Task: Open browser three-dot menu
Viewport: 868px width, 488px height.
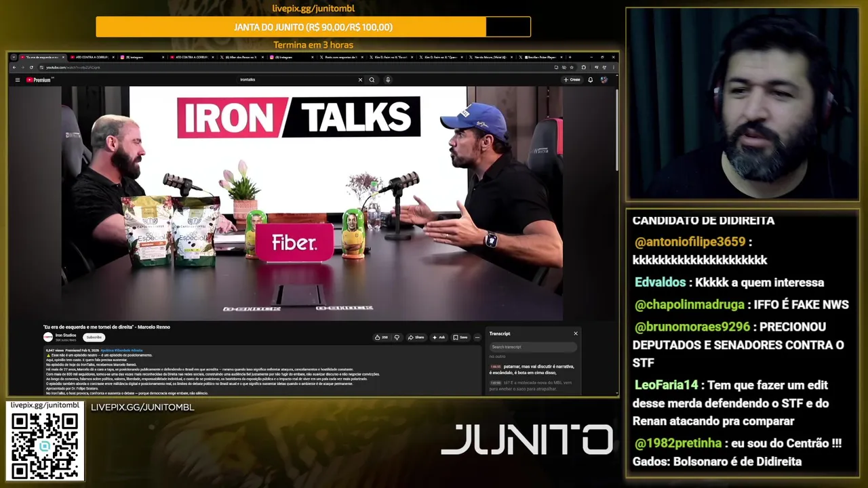Action: 612,68
